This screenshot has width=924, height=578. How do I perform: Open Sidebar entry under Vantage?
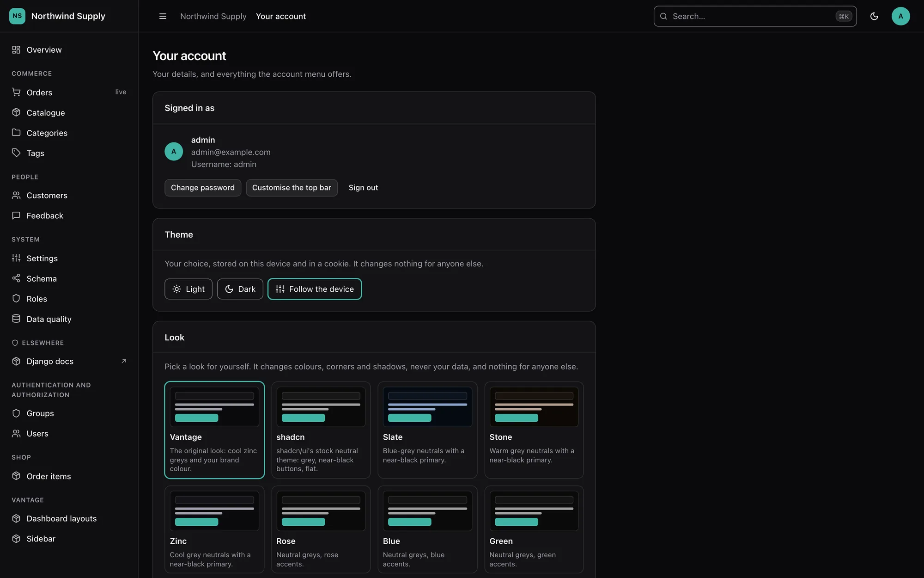[x=69, y=539]
